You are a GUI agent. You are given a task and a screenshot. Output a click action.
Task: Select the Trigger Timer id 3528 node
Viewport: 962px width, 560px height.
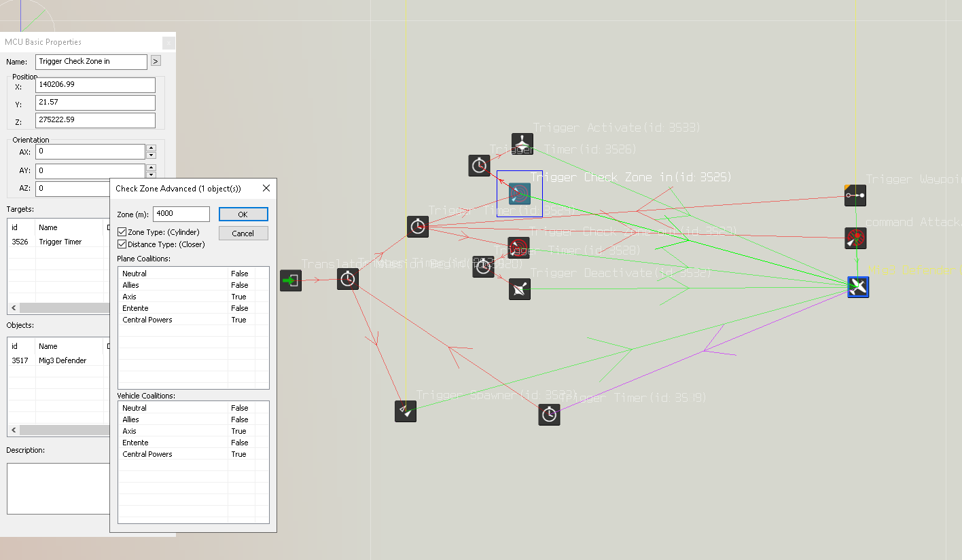pos(484,267)
